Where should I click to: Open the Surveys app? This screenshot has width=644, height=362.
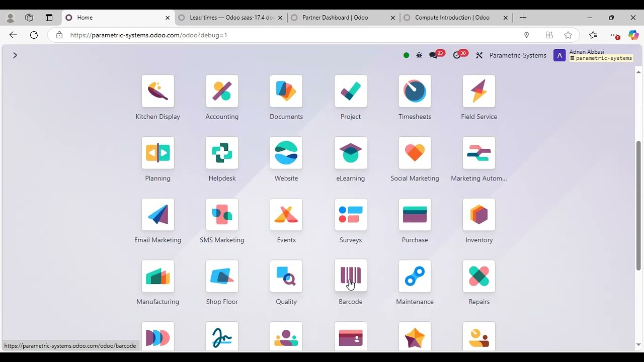351,215
